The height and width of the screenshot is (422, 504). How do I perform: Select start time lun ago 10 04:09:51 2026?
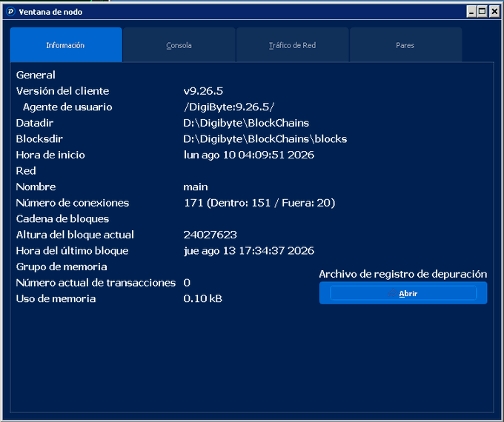[x=249, y=155]
